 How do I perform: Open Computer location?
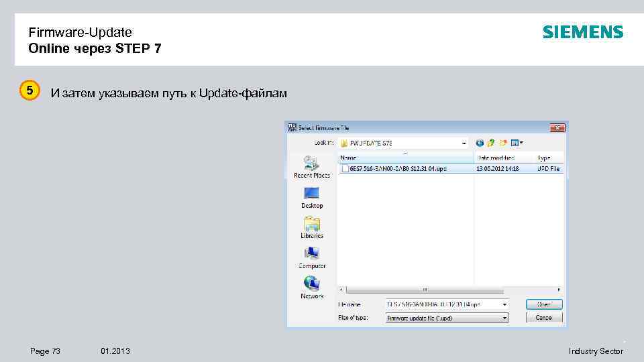click(312, 258)
